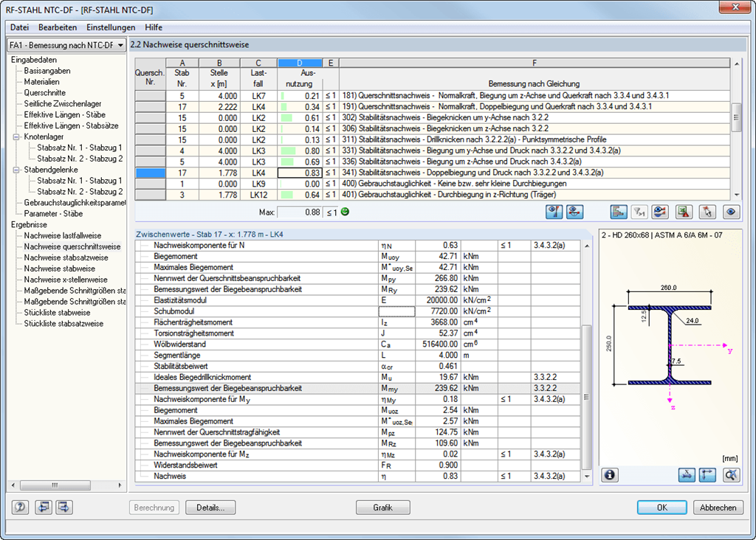Click the navigator horizontal scrollbar thumb
756x540 pixels.
[55, 485]
